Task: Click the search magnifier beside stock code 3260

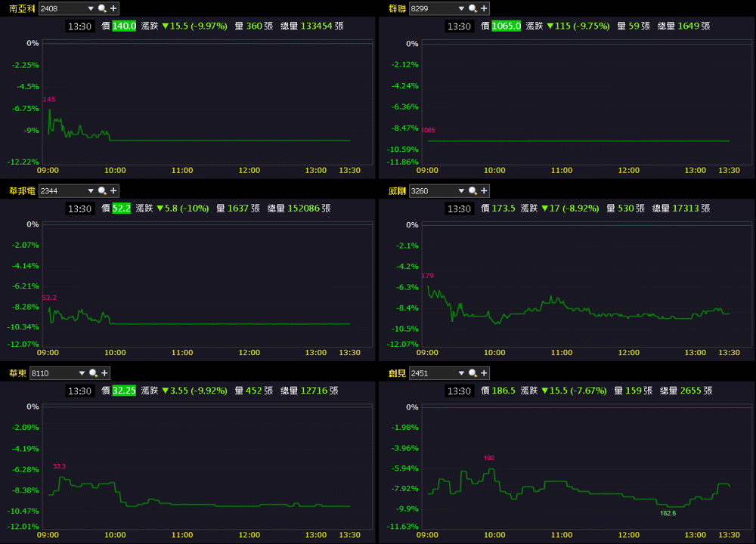Action: pos(472,191)
